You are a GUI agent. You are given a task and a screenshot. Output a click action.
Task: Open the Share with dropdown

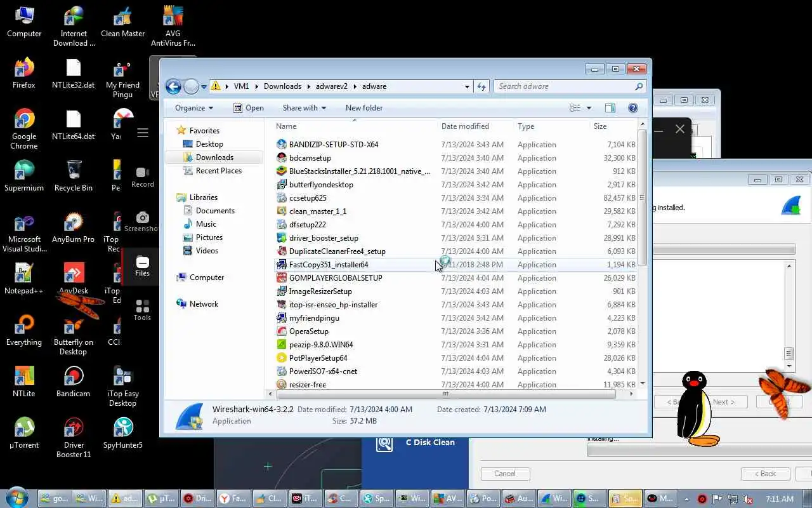point(304,108)
